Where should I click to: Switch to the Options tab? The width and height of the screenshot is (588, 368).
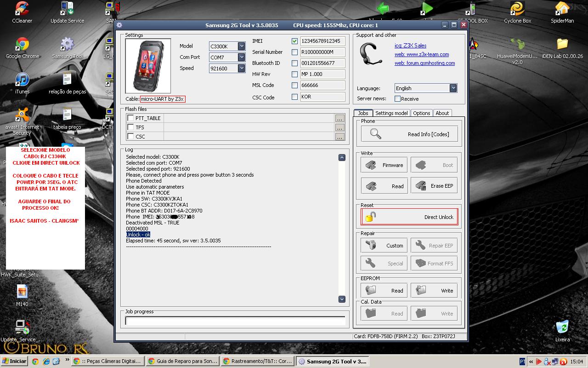click(421, 113)
